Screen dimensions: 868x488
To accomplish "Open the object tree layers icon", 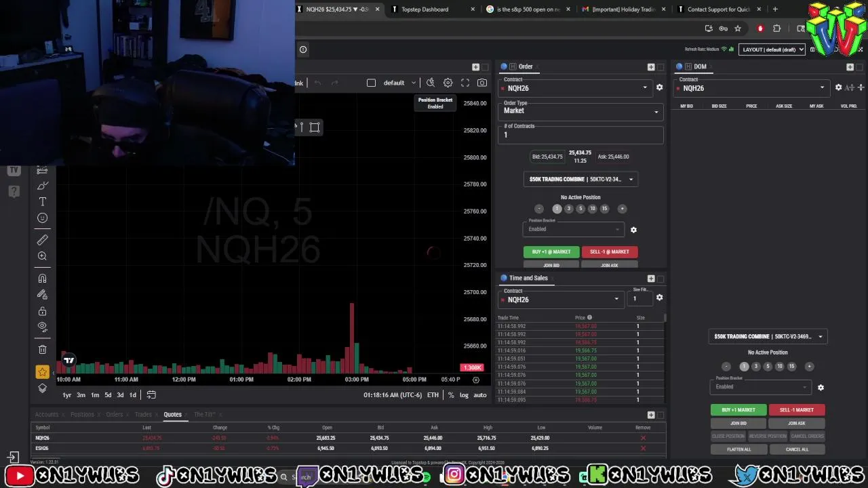I will [x=43, y=388].
